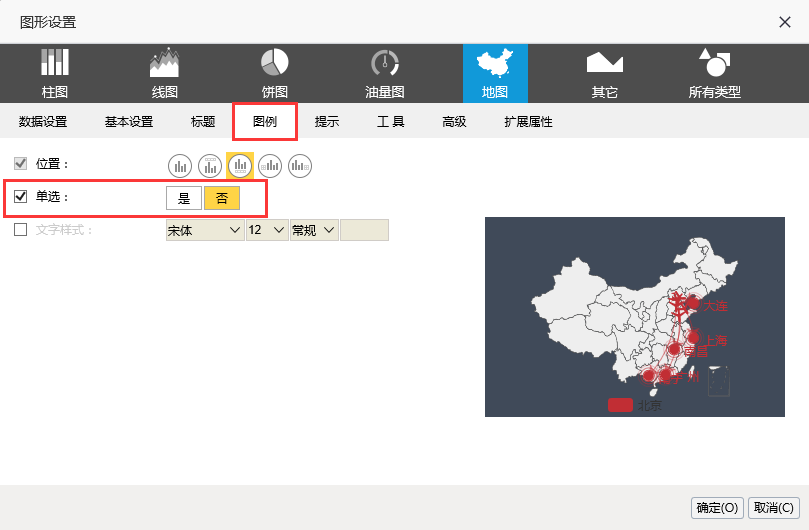The height and width of the screenshot is (530, 809).
Task: Switch to the 标题 tab
Action: (x=203, y=122)
